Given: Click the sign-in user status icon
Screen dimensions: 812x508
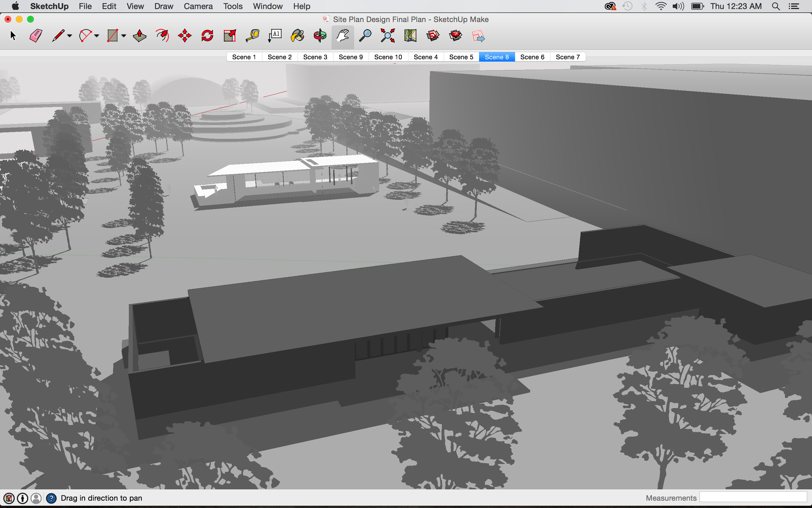Looking at the screenshot, I should pos(36,498).
